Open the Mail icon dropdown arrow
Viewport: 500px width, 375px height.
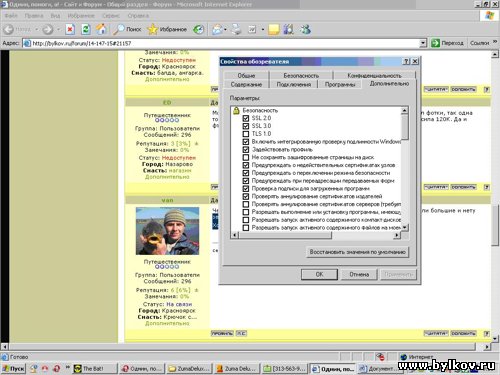225,29
